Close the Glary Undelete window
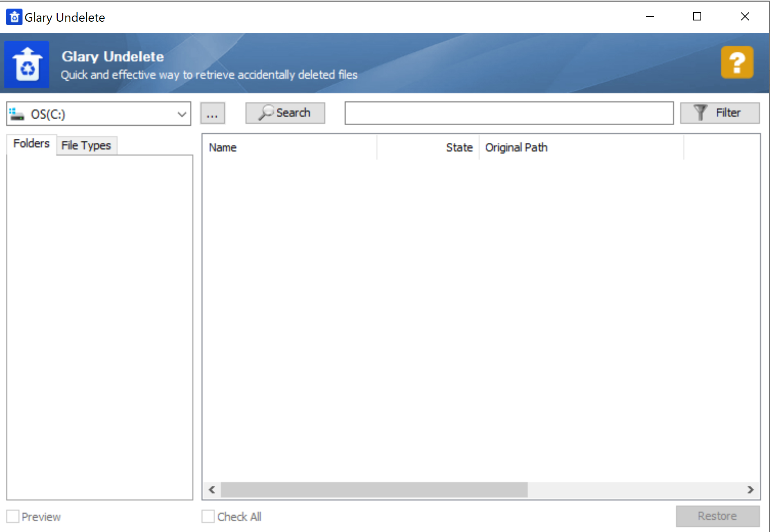Image resolution: width=770 pixels, height=532 pixels. coord(745,17)
